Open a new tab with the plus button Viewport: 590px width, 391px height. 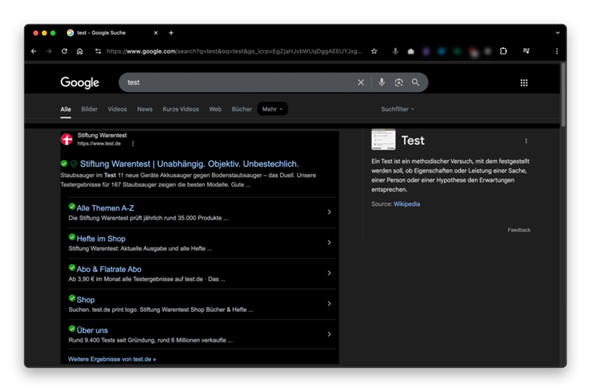(x=171, y=33)
